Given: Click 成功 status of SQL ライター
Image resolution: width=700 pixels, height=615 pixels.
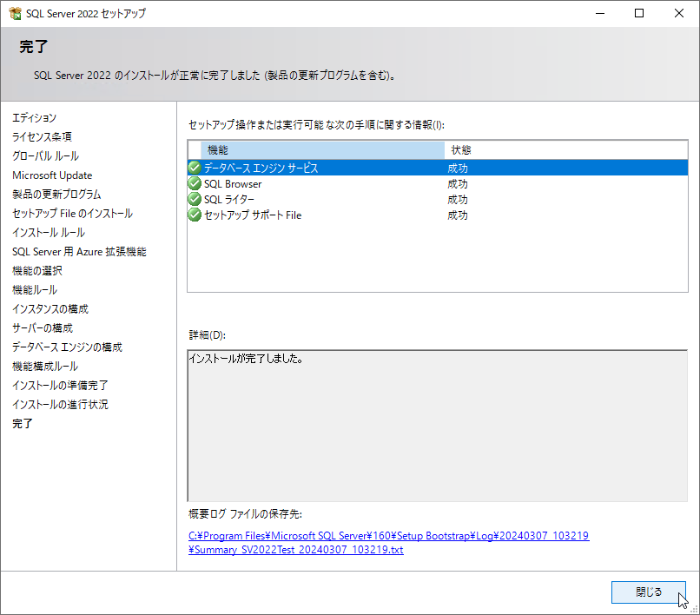Looking at the screenshot, I should [x=458, y=200].
